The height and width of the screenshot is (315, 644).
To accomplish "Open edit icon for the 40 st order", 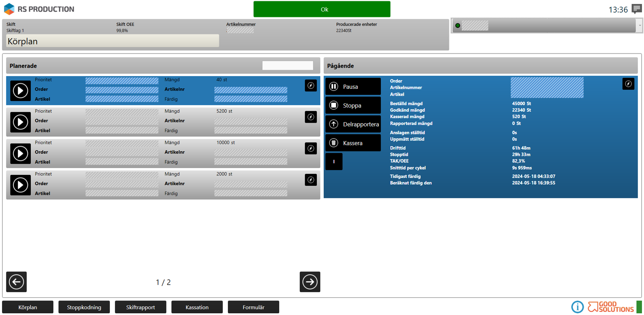I will coord(310,86).
